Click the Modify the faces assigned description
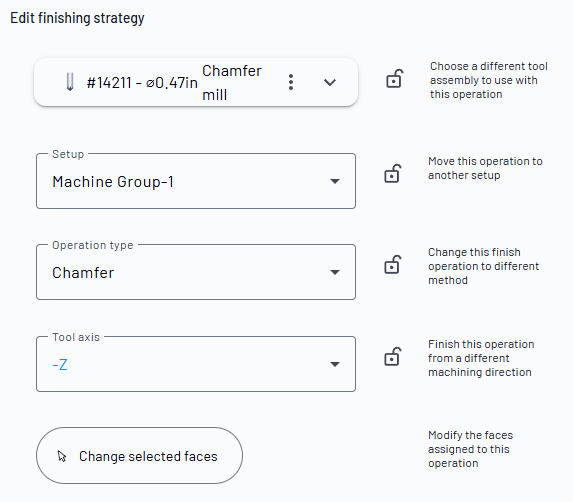This screenshot has width=573, height=502. (x=470, y=449)
